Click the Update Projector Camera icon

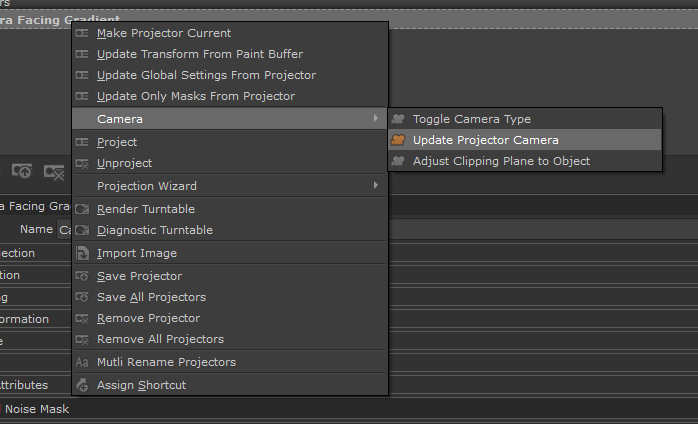coord(398,140)
